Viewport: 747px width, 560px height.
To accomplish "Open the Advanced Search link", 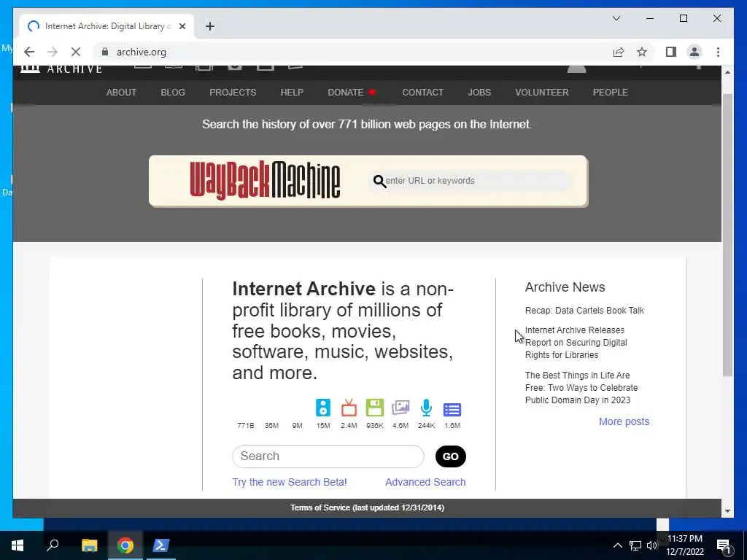I will coord(425,482).
